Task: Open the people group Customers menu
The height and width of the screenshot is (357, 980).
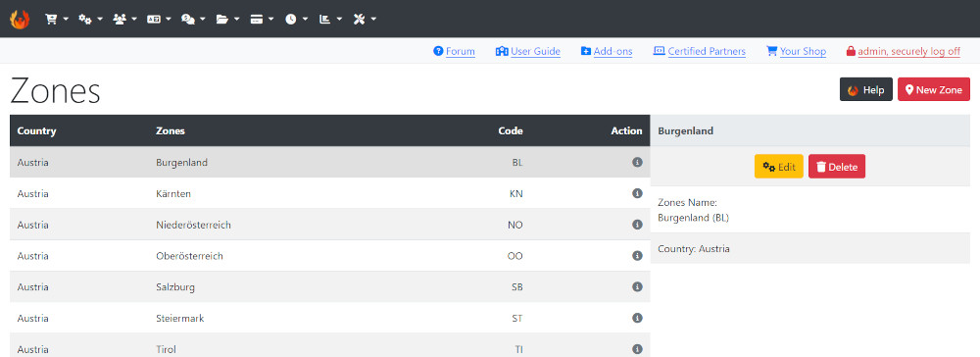Action: pyautogui.click(x=124, y=20)
